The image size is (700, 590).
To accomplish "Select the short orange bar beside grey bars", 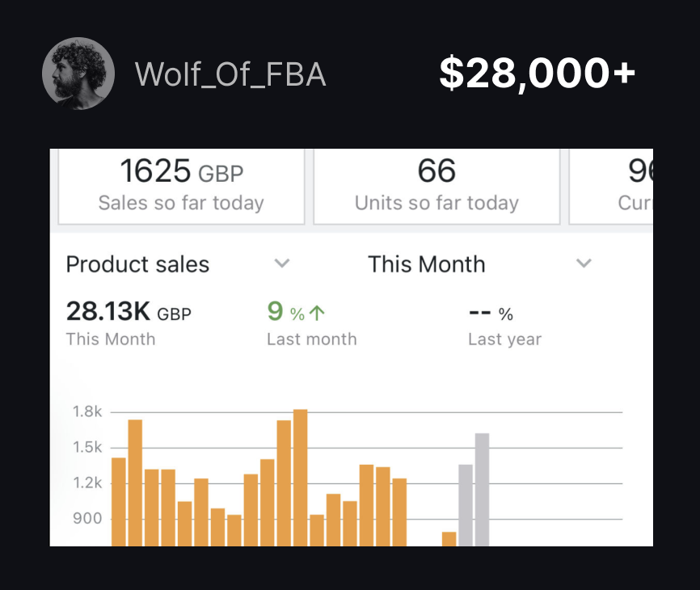I will tap(449, 538).
